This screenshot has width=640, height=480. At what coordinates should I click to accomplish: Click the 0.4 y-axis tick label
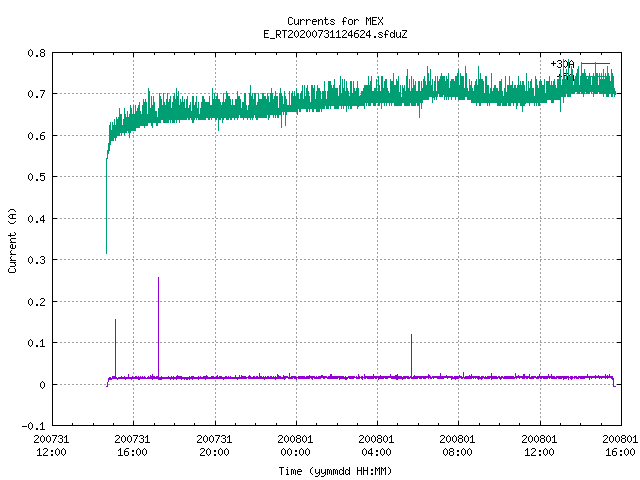pyautogui.click(x=36, y=219)
